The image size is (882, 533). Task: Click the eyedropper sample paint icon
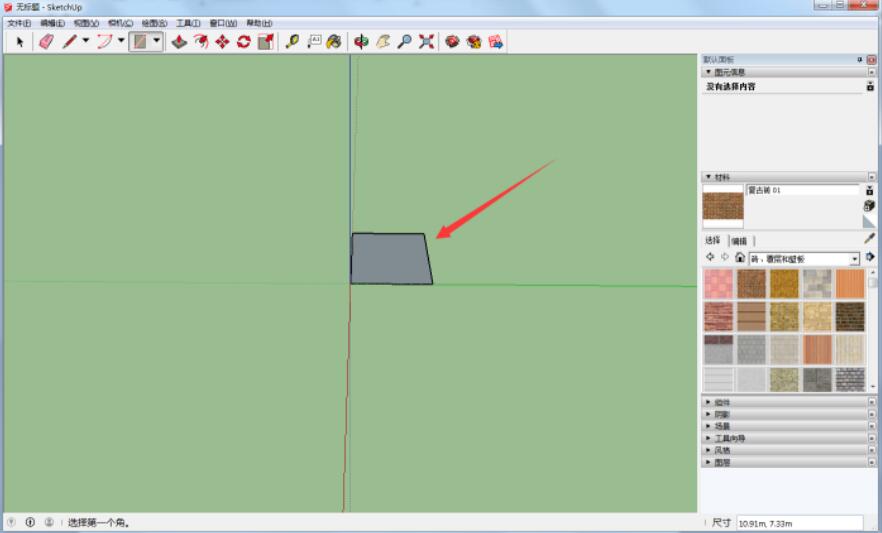pyautogui.click(x=869, y=239)
